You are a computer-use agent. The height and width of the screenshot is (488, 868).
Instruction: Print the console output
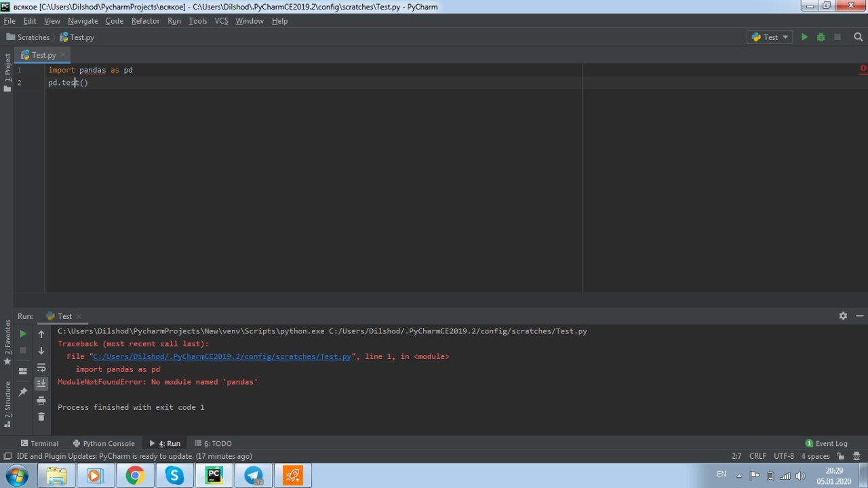41,400
